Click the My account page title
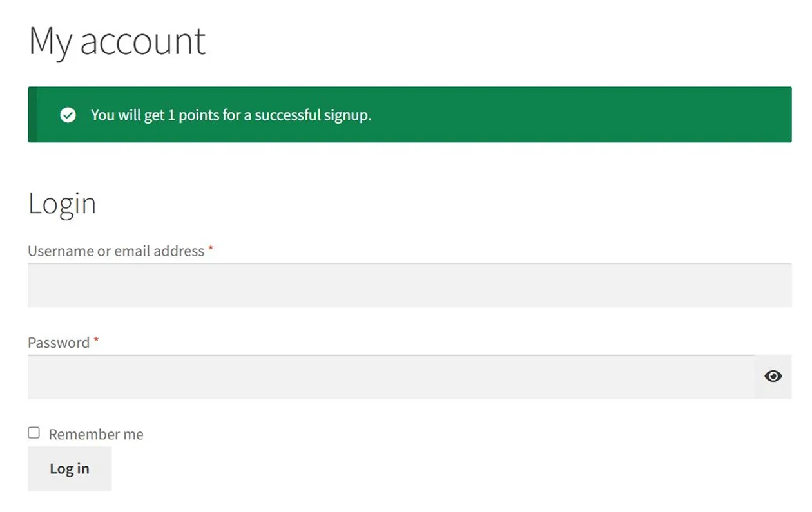 coord(117,41)
